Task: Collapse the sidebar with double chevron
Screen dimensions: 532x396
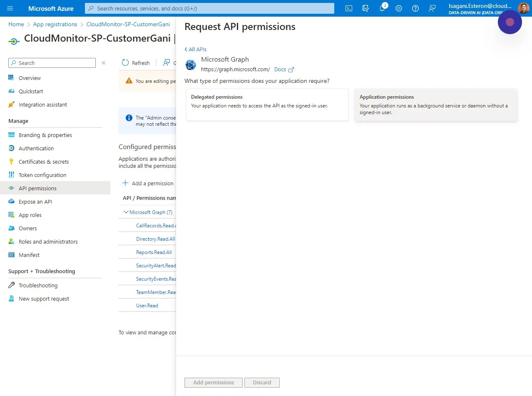Action: [104, 63]
